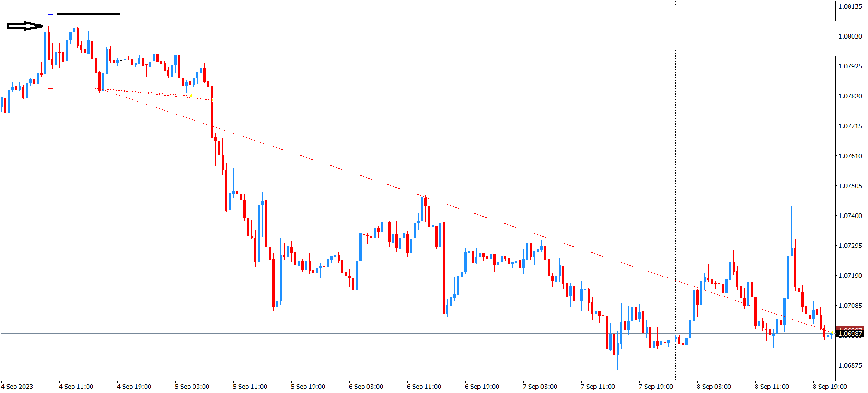Click the 4 Sep 19:00 time label
The image size is (868, 393).
134,387
